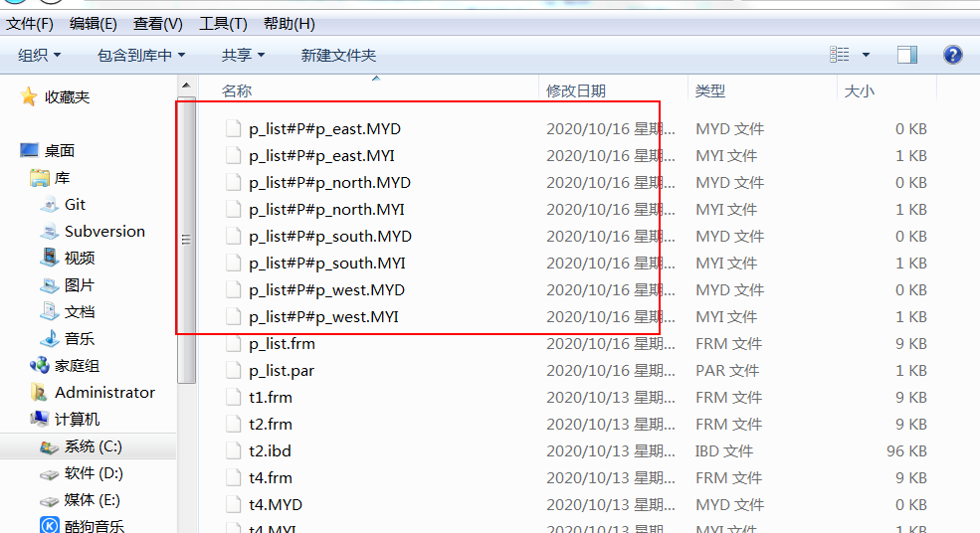Click the change view icon
The height and width of the screenshot is (533, 980).
[x=840, y=55]
